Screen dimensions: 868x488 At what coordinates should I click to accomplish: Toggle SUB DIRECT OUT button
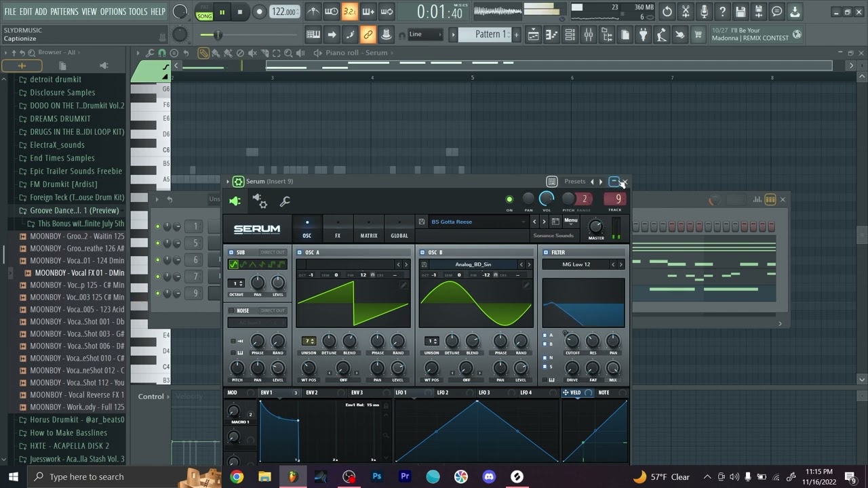tap(273, 252)
